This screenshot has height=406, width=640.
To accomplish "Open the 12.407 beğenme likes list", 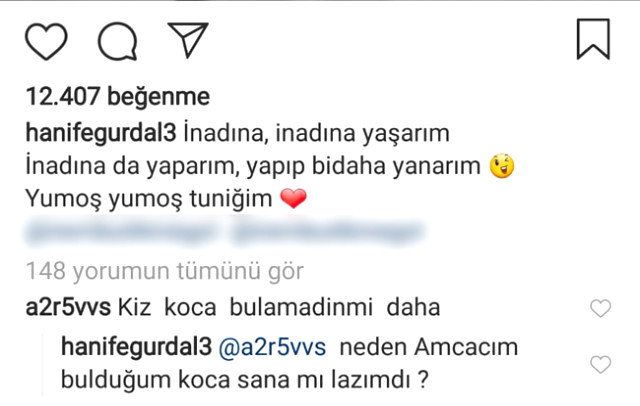I will tap(118, 97).
